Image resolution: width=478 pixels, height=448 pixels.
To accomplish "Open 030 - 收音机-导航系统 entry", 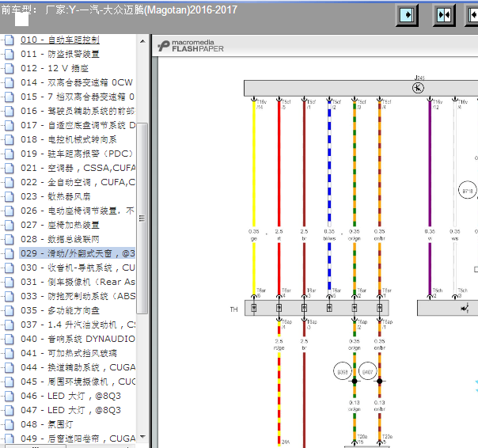I will pyautogui.click(x=78, y=268).
